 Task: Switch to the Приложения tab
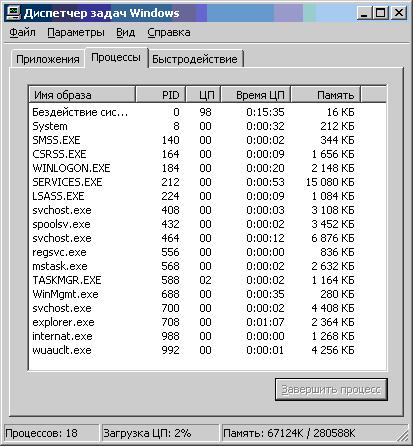pyautogui.click(x=47, y=59)
